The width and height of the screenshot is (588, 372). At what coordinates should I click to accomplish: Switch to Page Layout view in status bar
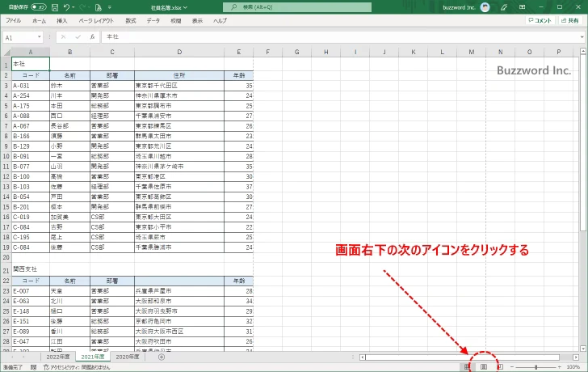[484, 366]
